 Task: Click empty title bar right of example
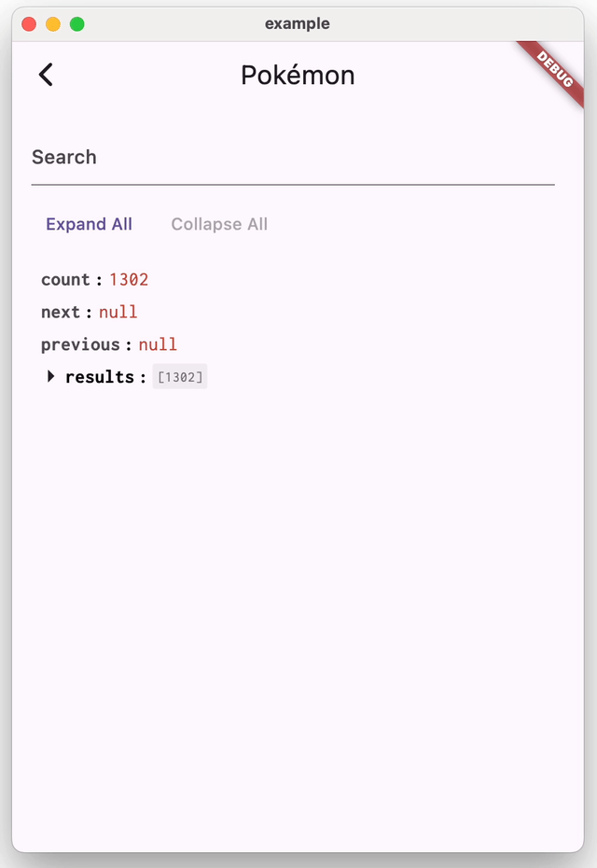click(x=448, y=24)
